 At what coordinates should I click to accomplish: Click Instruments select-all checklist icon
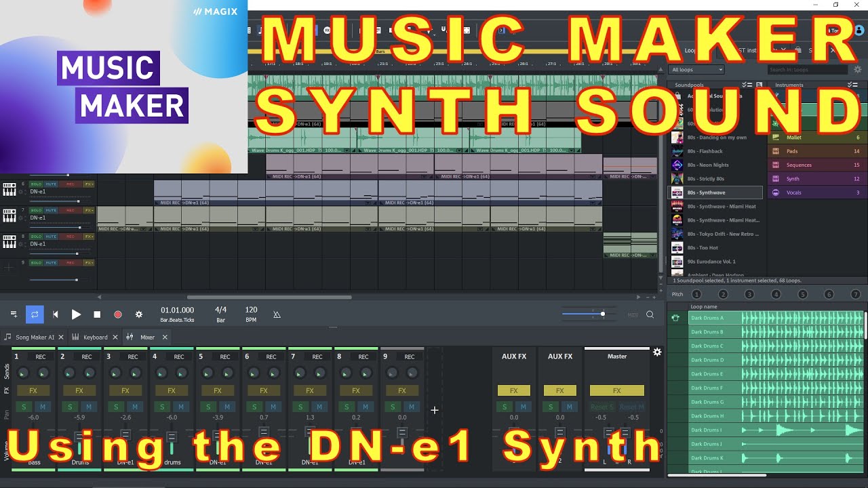852,85
